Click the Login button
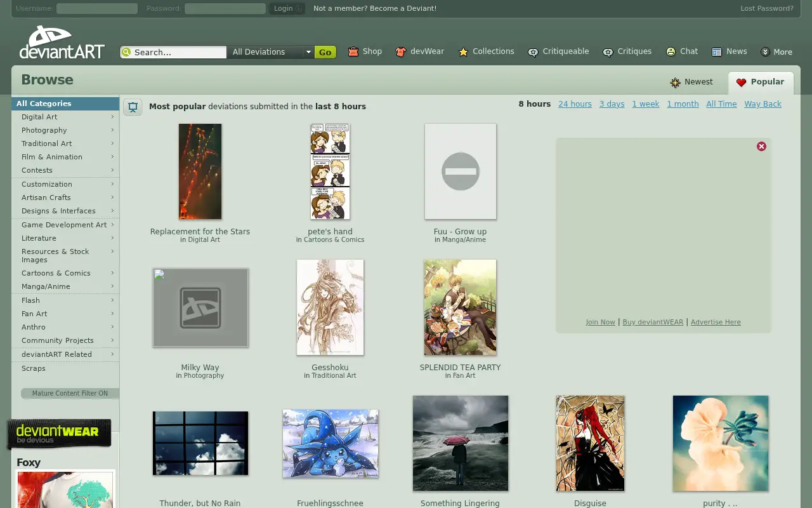 coord(287,8)
